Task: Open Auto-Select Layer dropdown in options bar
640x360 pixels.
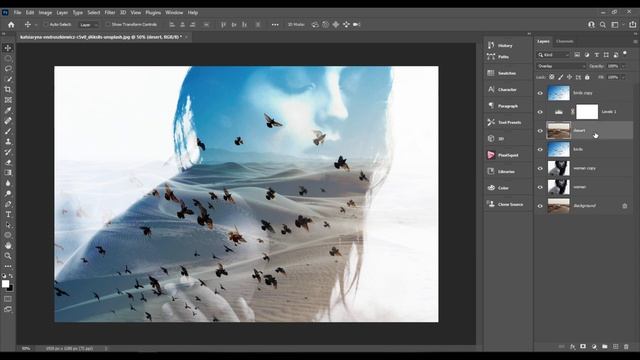Action: (89, 25)
